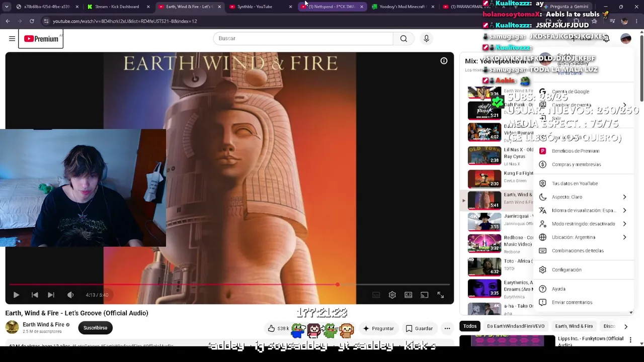Toggle subtitles in the video player
The width and height of the screenshot is (644, 362).
point(376,295)
